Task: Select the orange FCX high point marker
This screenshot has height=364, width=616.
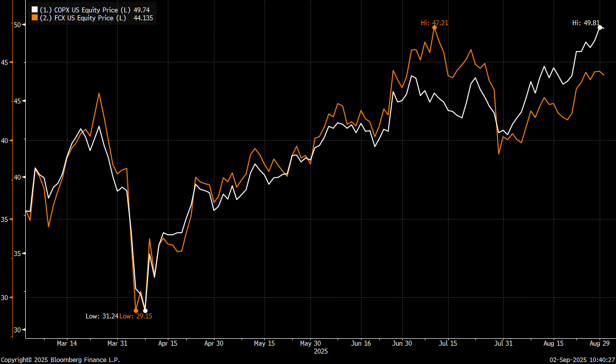Action: tap(434, 28)
